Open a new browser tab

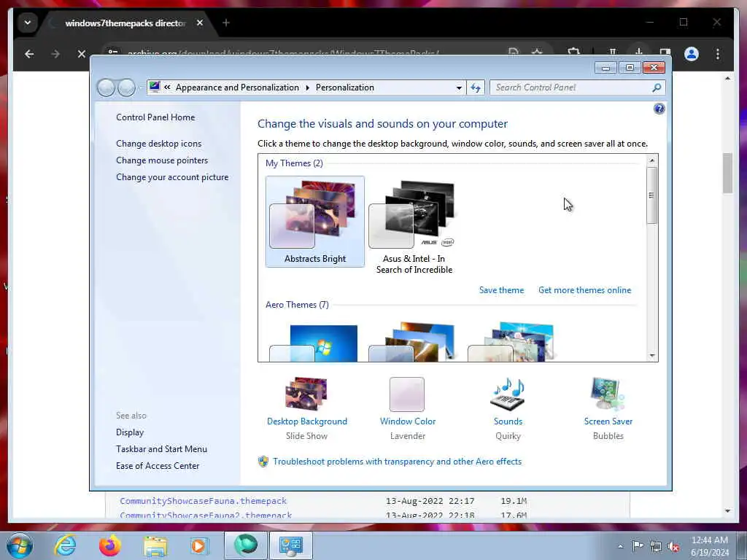click(226, 23)
